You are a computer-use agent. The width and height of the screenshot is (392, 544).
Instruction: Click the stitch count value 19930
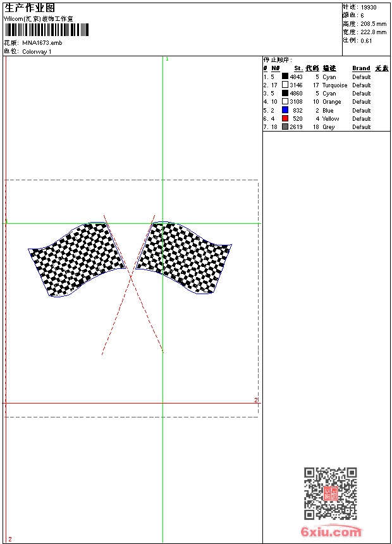point(369,8)
